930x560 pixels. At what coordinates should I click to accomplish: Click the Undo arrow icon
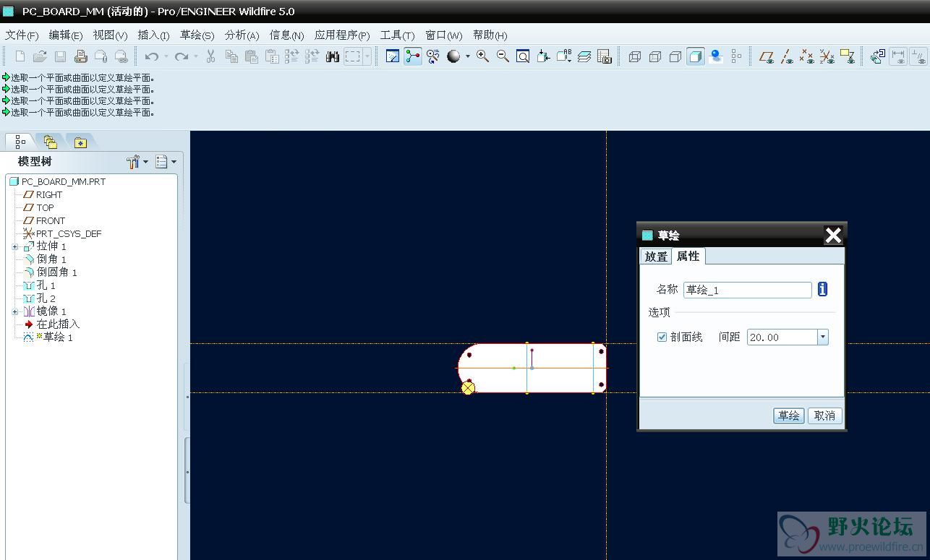coord(151,56)
